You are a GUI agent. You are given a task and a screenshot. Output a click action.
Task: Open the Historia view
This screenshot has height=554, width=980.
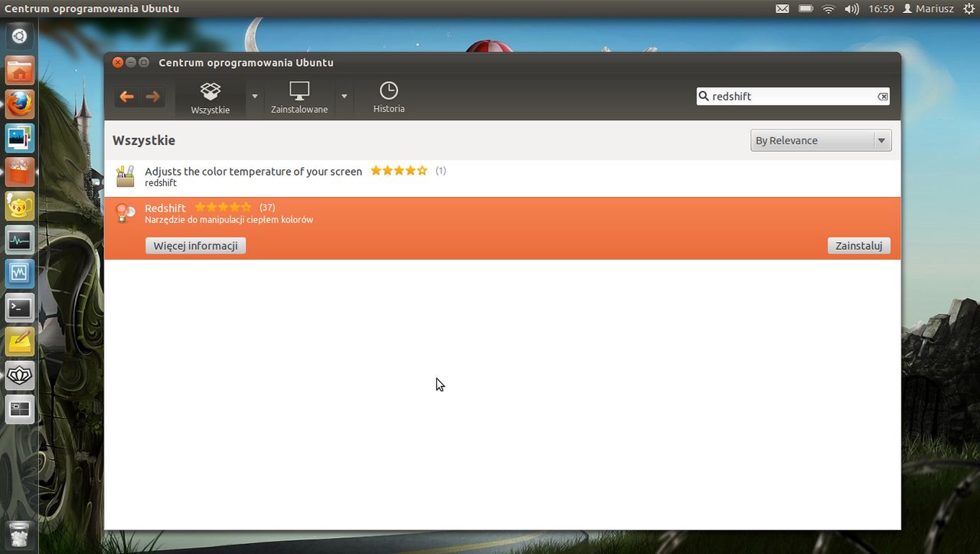[389, 98]
